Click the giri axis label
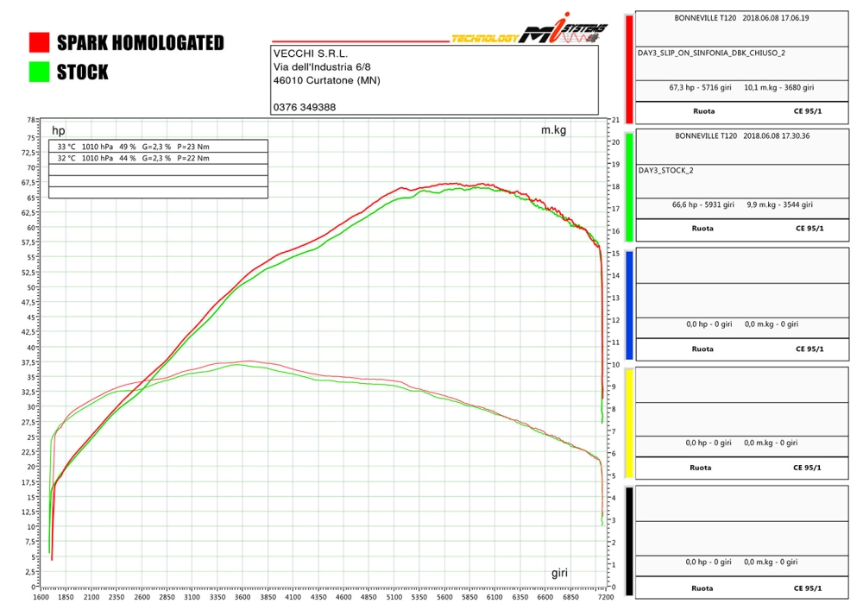This screenshot has width=863, height=616. click(x=560, y=573)
